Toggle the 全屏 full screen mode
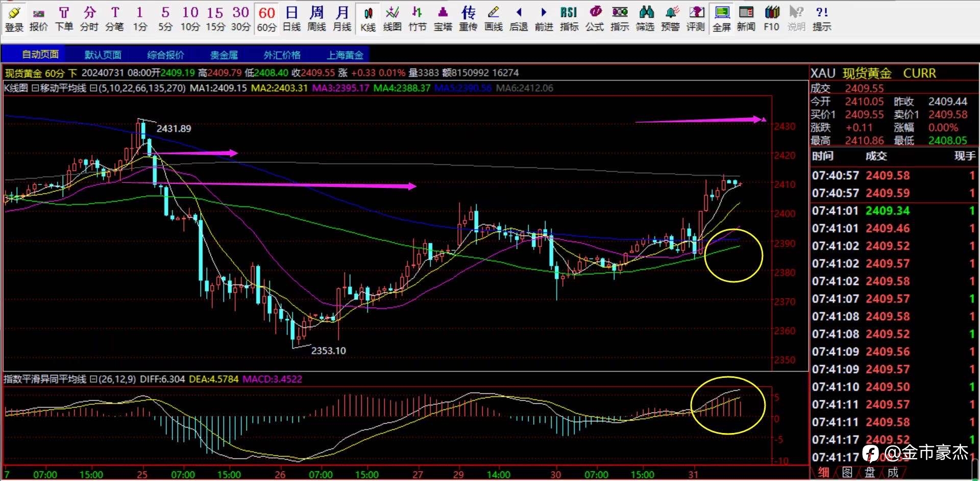 click(x=721, y=19)
